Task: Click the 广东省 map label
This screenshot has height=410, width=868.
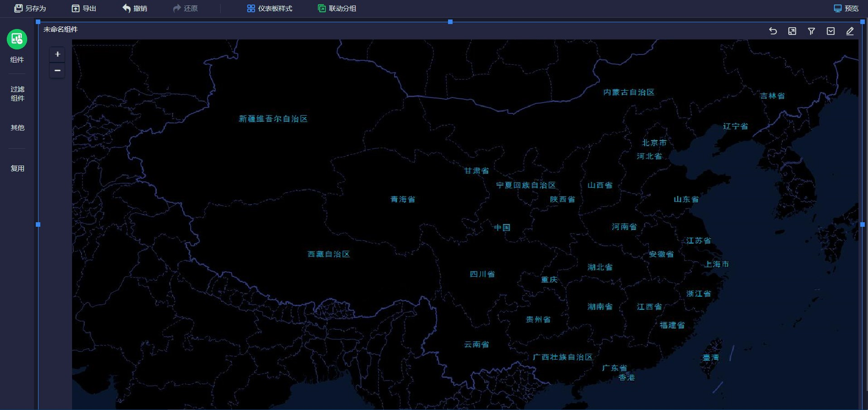Action: (x=614, y=368)
